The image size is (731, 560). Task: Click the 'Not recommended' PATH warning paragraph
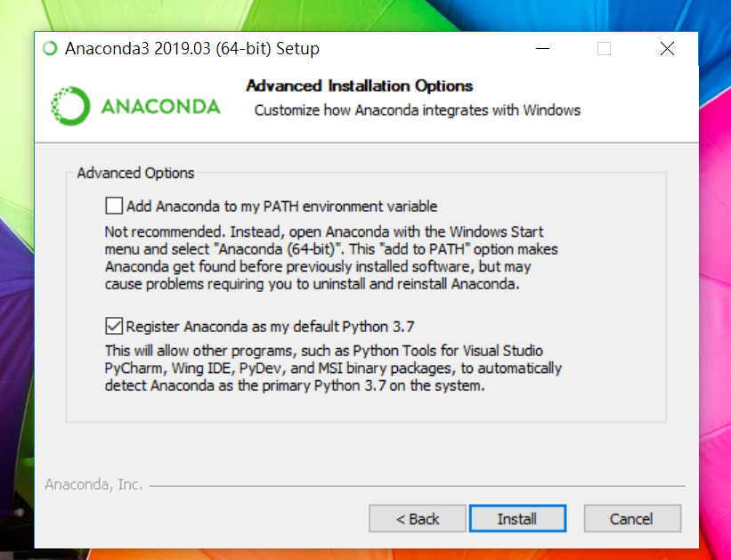331,258
